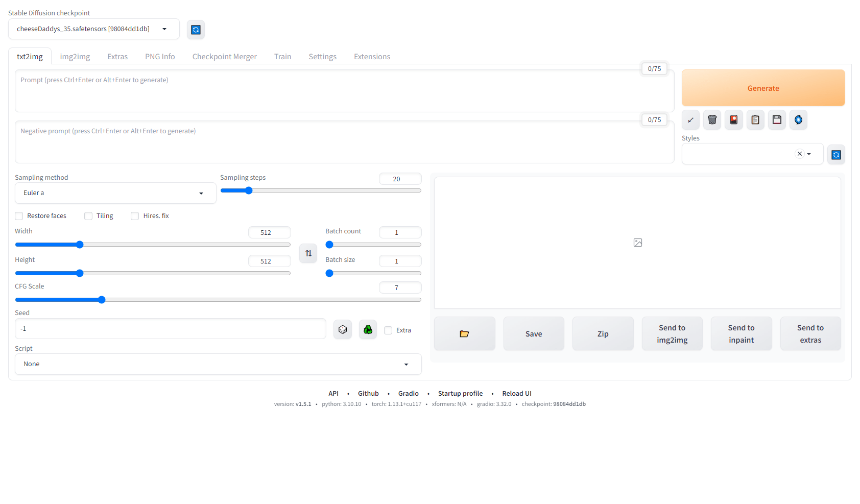Screen dimensions: 860x504
Task: Randomize seed with the dice icon
Action: [343, 330]
